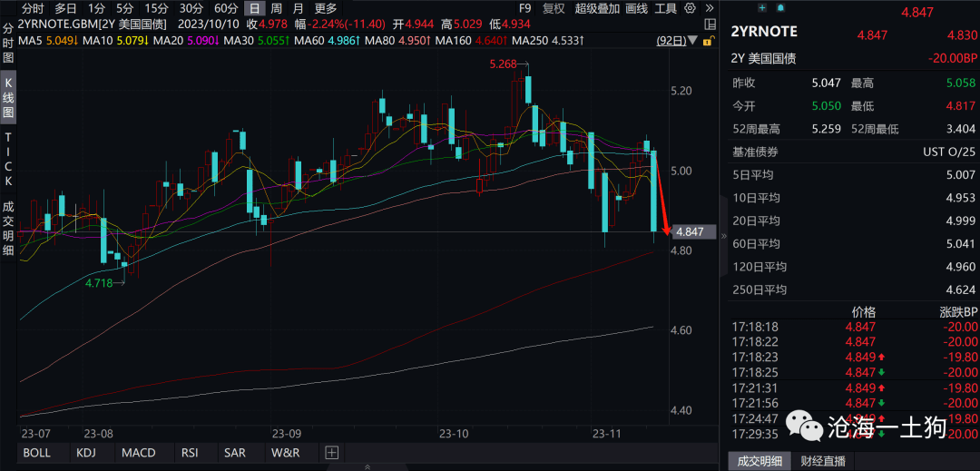
Task: Collapse the right panel with double-arrow icon
Action: point(723,234)
